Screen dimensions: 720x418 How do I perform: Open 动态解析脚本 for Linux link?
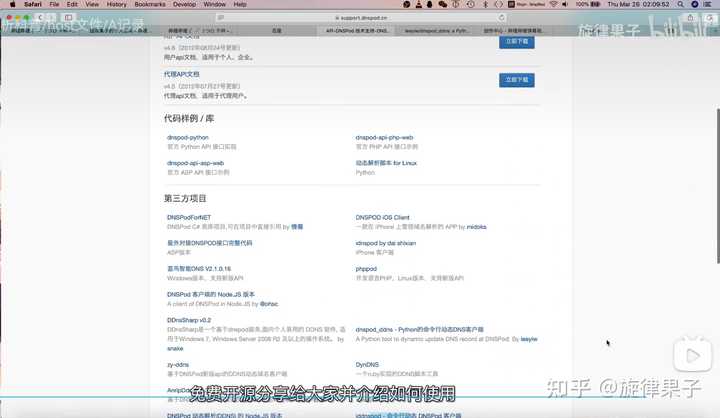(x=386, y=163)
